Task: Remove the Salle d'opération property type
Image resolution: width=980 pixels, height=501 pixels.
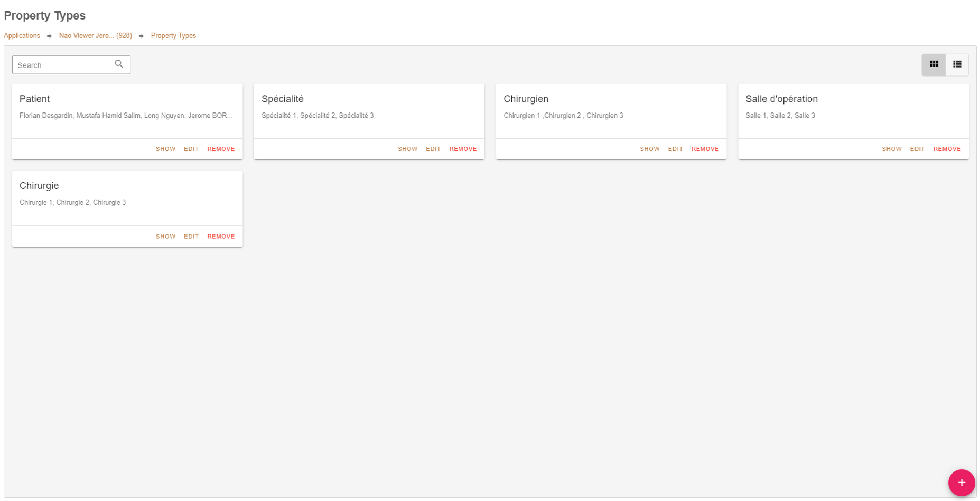Action: [x=947, y=149]
